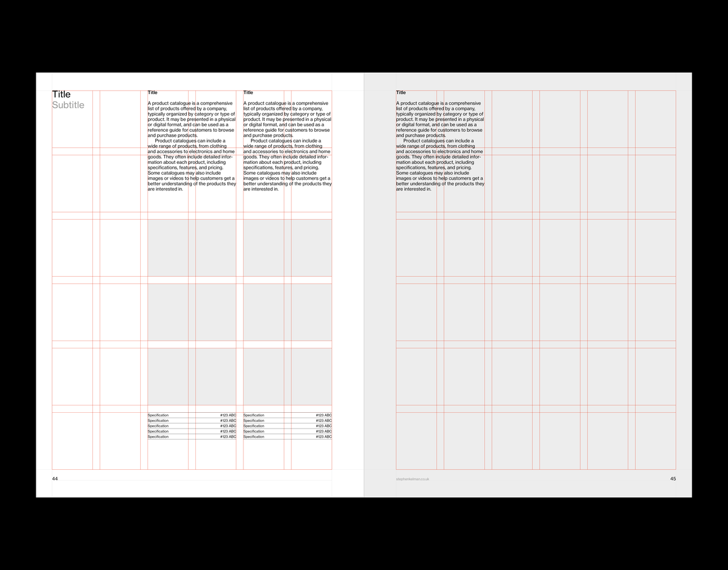Click page number 44 in footer
Image resolution: width=728 pixels, height=570 pixels.
click(x=55, y=479)
